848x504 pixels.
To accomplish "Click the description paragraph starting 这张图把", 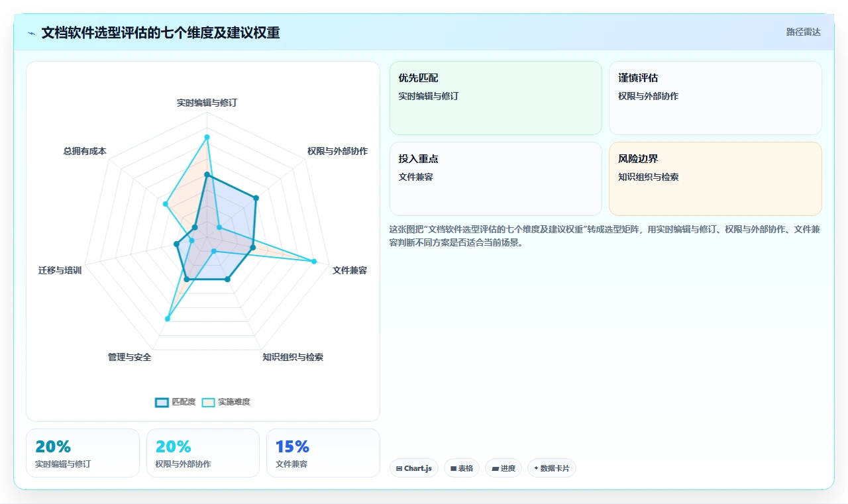I will tap(605, 236).
